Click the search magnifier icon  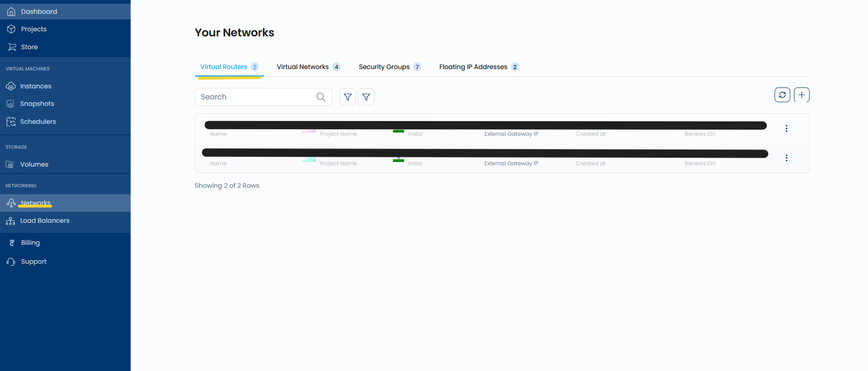pyautogui.click(x=321, y=97)
